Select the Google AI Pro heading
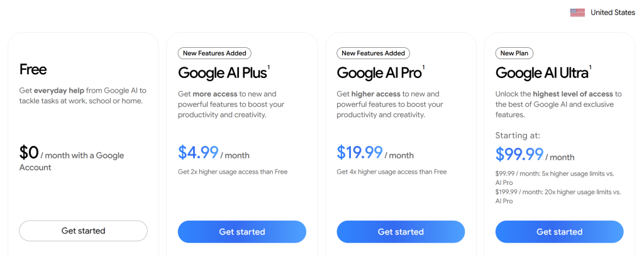This screenshot has height=256, width=644. (379, 73)
